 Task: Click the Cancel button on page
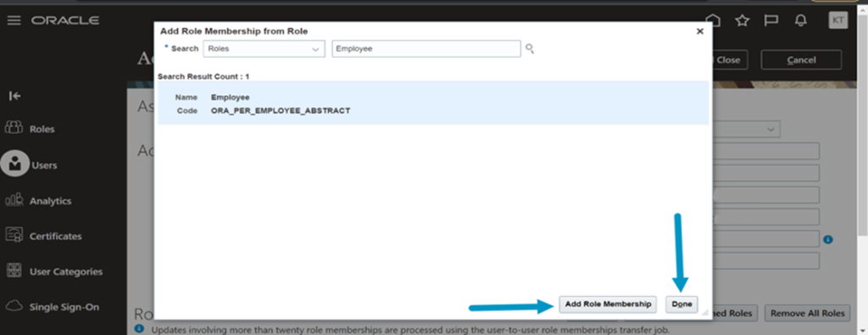801,60
